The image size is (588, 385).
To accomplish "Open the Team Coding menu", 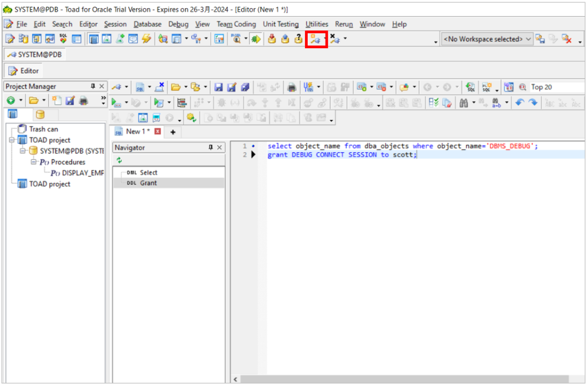I will [x=236, y=24].
